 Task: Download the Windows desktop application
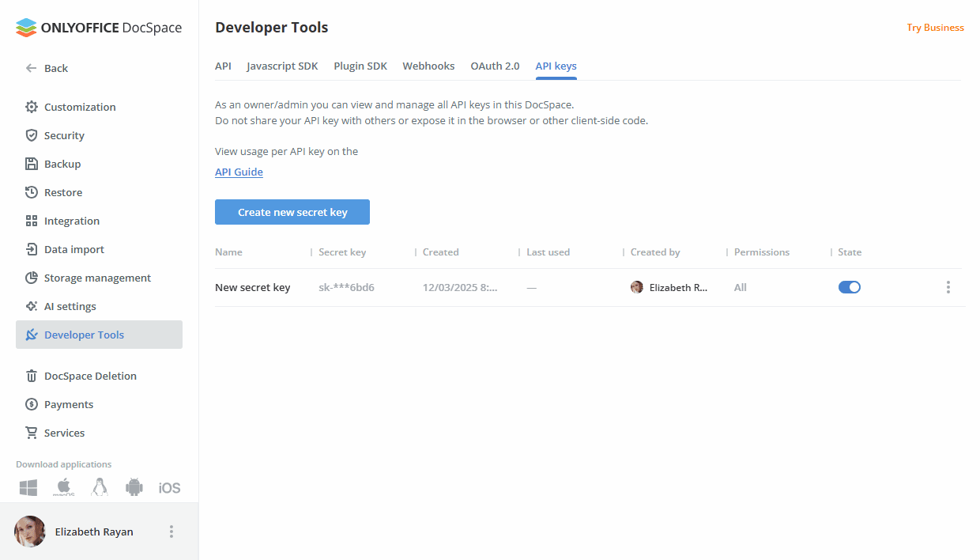tap(28, 487)
